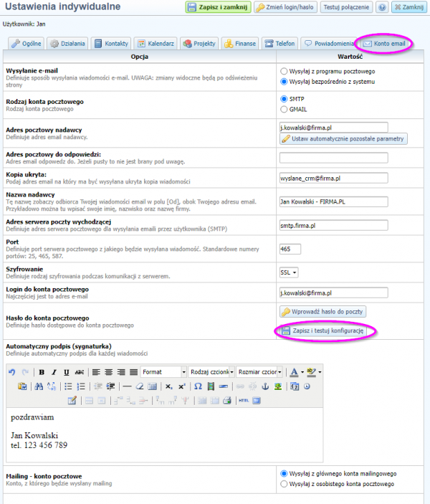The image size is (430, 504).
Task: Open the text color picker in editor
Action: coord(295,372)
